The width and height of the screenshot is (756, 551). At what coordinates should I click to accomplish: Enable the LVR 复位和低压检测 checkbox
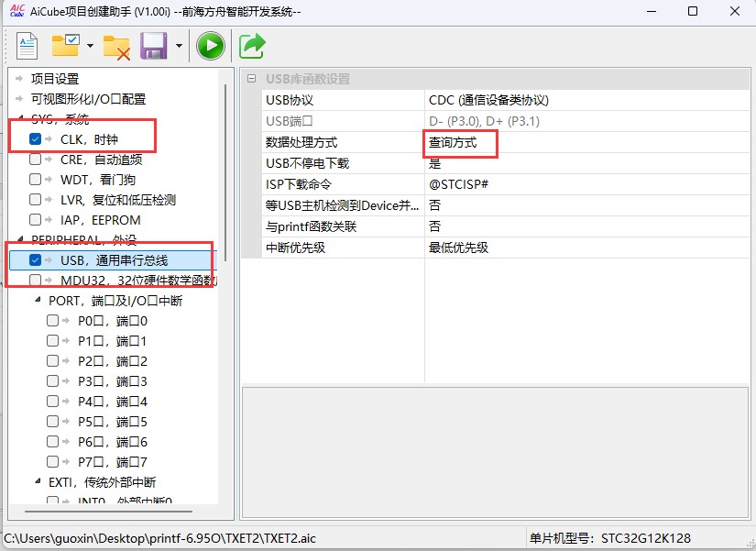pyautogui.click(x=35, y=199)
